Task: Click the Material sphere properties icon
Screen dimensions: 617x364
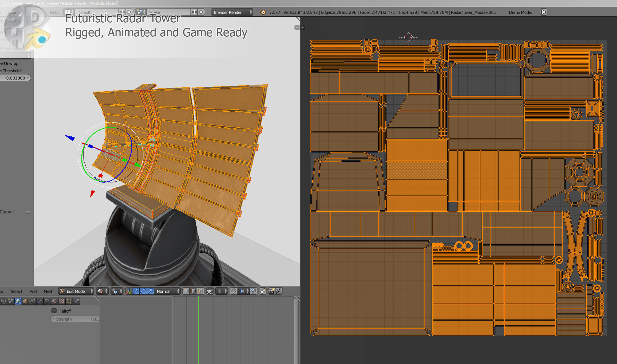Action: point(54,301)
